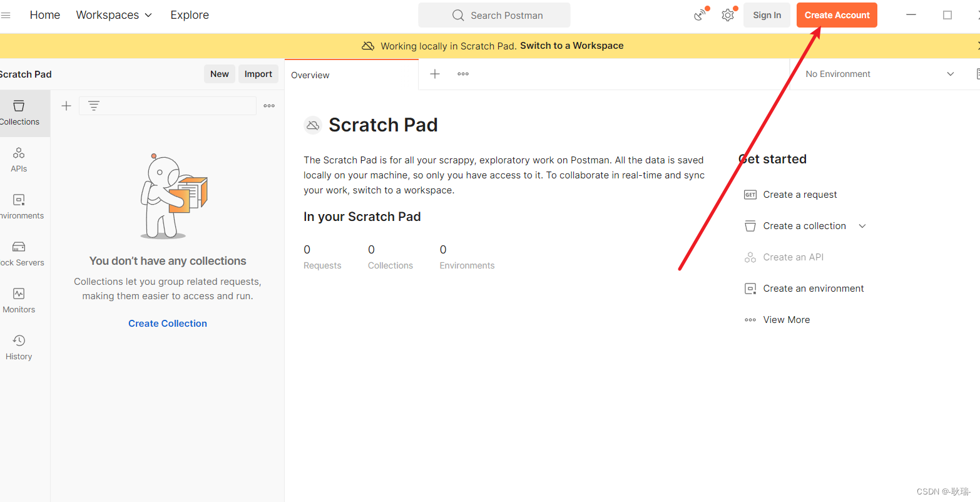Image resolution: width=980 pixels, height=502 pixels.
Task: Select the Mock Servers sidebar icon
Action: [x=19, y=254]
